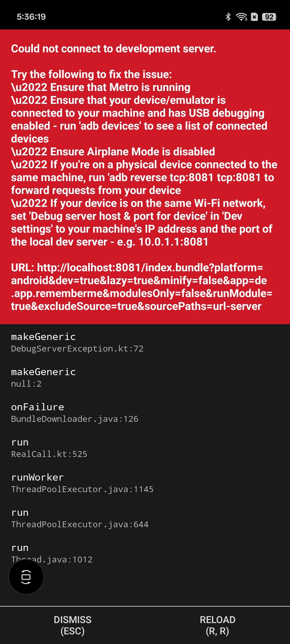This screenshot has height=644, width=290.
Task: Select the run RealCall.kt:525 stack frame
Action: [x=145, y=448]
